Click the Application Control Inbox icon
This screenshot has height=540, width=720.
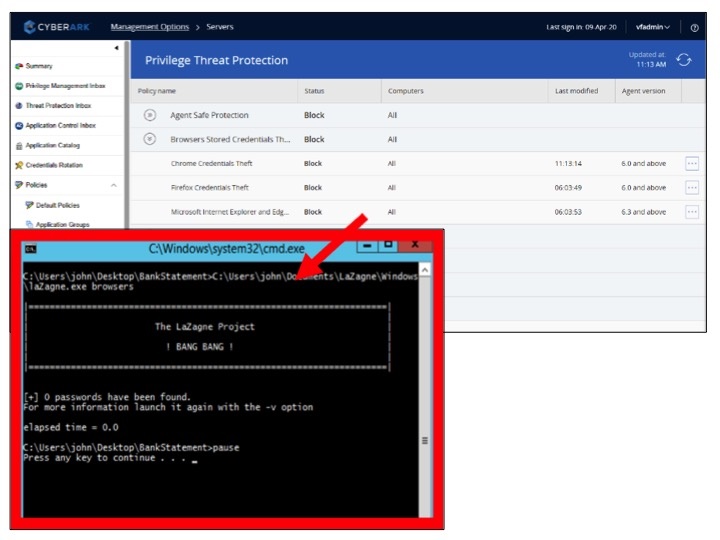(x=19, y=125)
